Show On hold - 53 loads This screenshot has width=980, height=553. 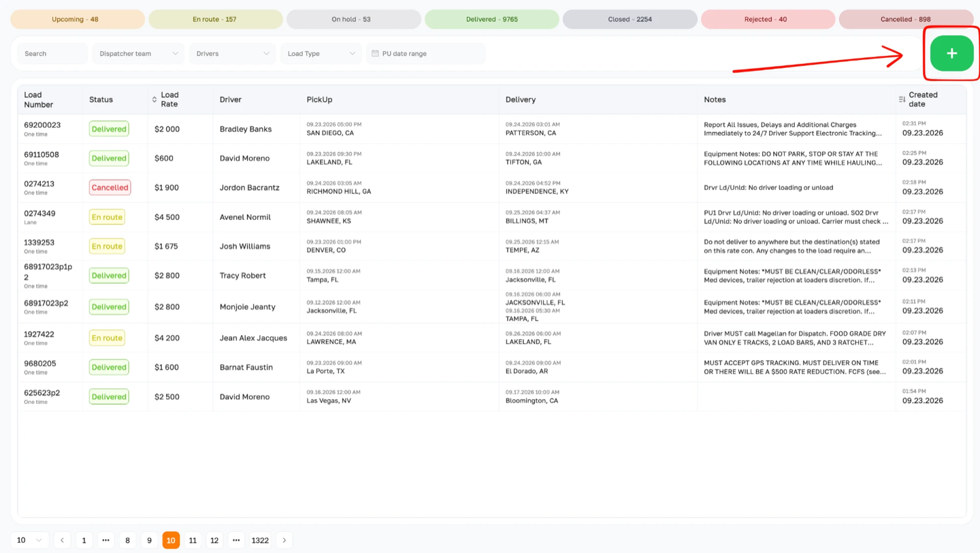pos(354,19)
